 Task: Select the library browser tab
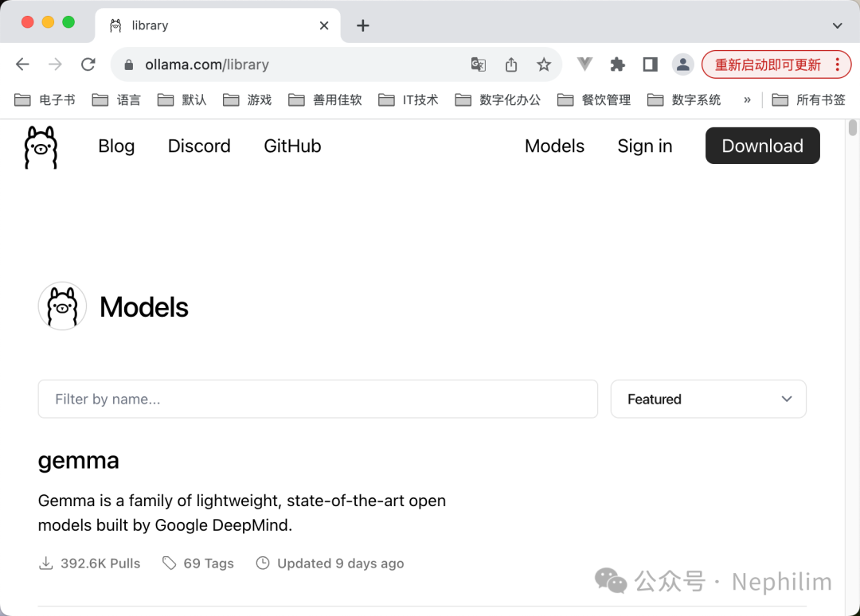(217, 25)
